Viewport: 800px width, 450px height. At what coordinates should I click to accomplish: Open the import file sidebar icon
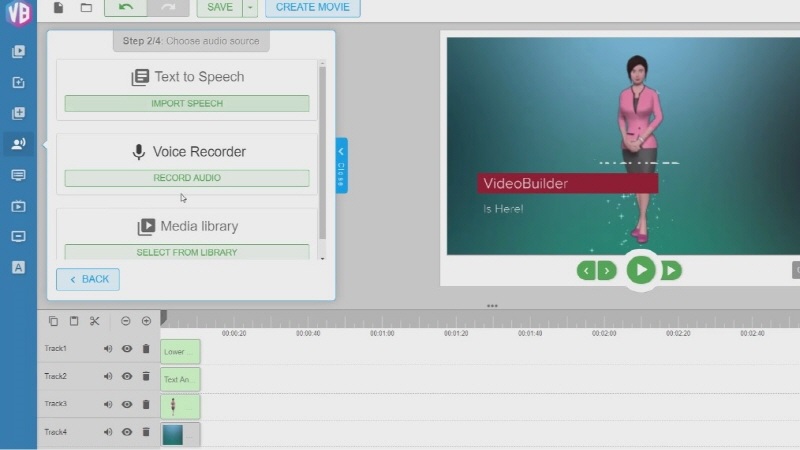[18, 82]
